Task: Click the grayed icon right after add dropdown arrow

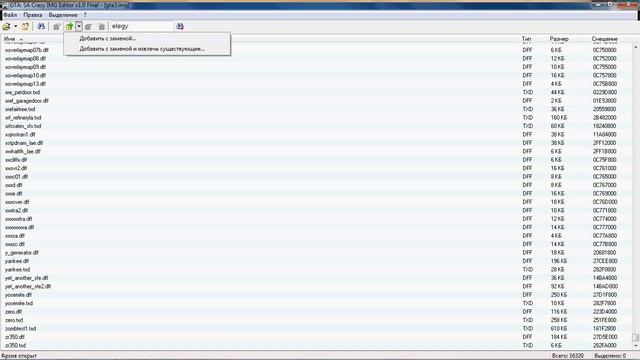Action: (x=88, y=27)
